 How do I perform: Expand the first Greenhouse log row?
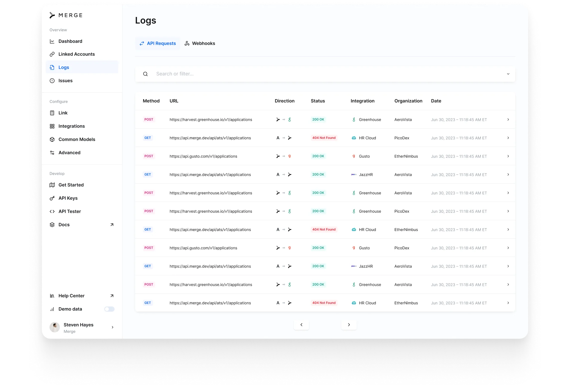click(508, 119)
